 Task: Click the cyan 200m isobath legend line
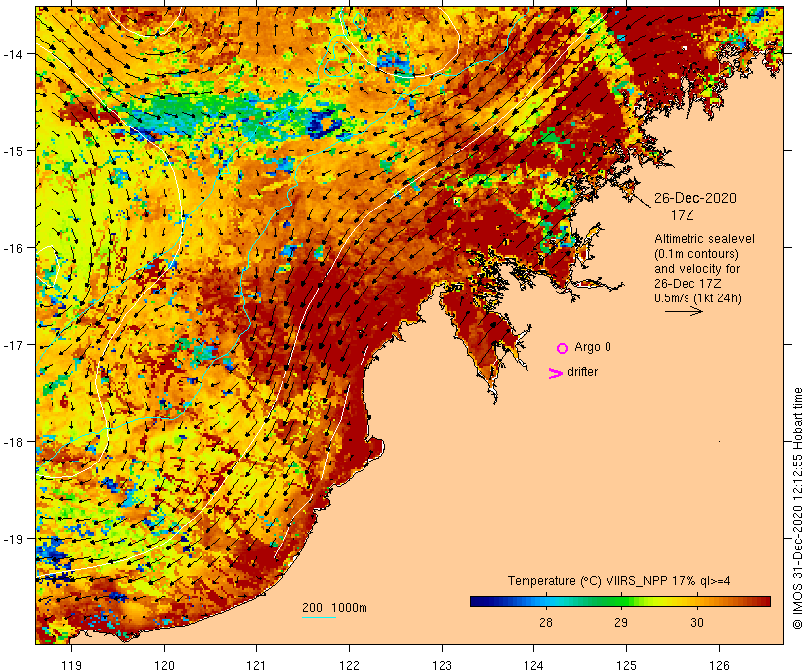[319, 617]
